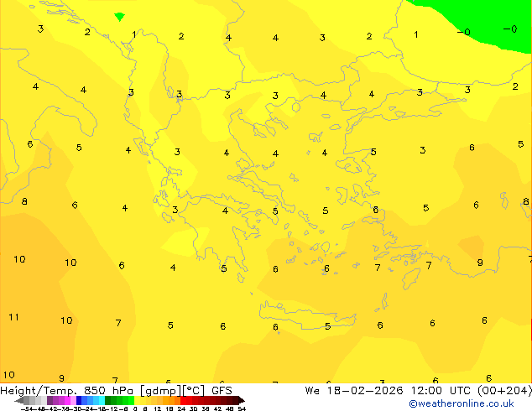Click the light pink swatch in the legend
Screen dimensions: 532x411
pos(73,400)
